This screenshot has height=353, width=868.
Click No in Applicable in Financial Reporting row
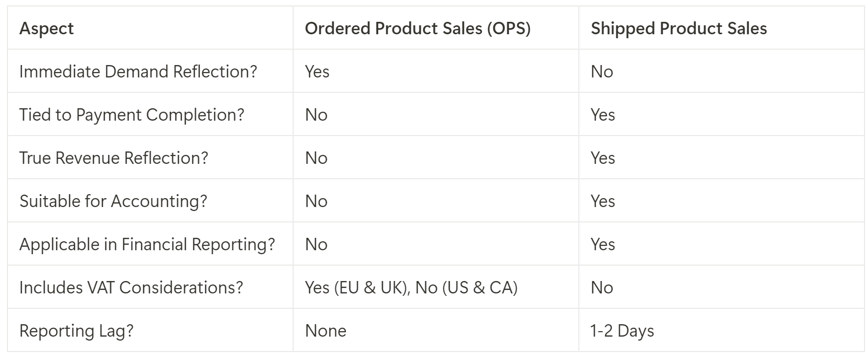click(316, 244)
